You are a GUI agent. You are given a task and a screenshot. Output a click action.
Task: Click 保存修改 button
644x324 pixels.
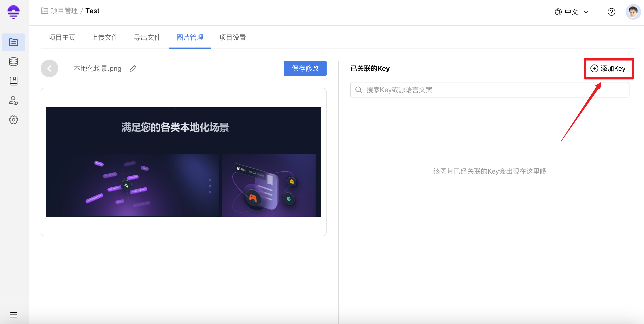(x=305, y=68)
